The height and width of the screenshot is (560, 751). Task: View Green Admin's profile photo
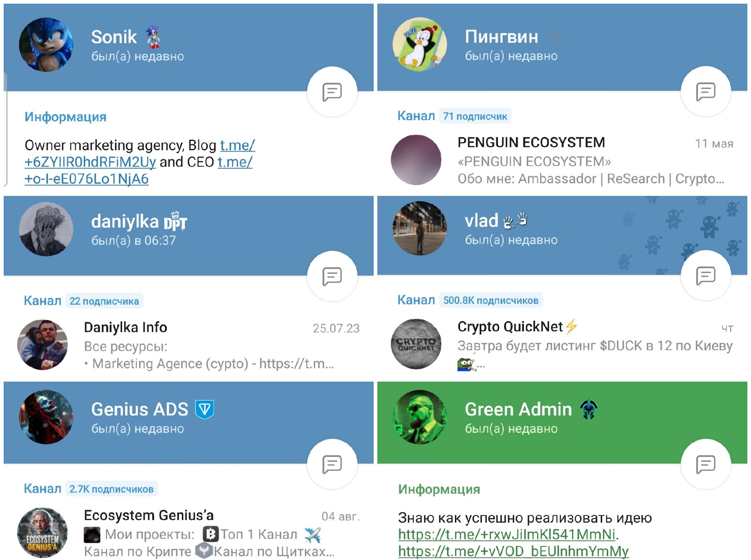click(420, 417)
